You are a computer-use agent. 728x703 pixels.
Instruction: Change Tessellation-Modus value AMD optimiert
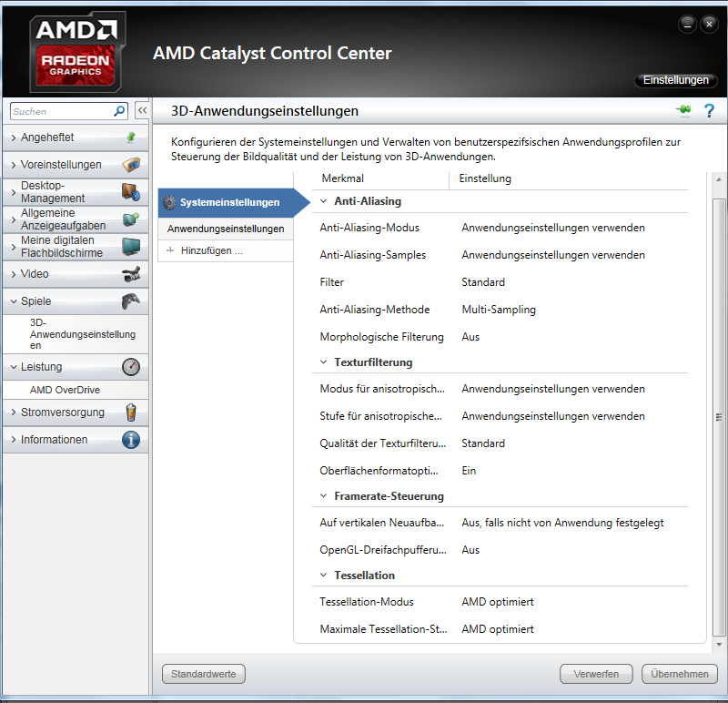[497, 602]
